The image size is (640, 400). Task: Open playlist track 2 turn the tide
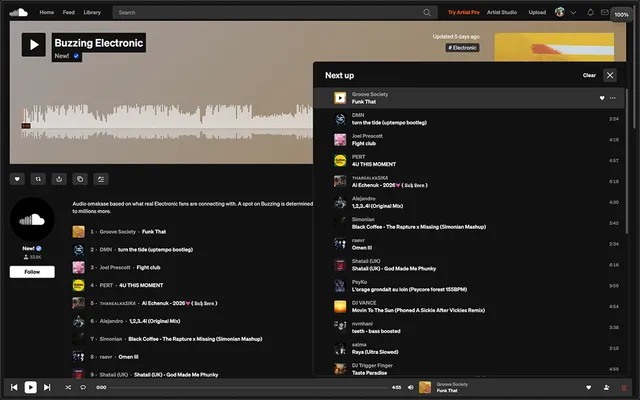coord(155,250)
